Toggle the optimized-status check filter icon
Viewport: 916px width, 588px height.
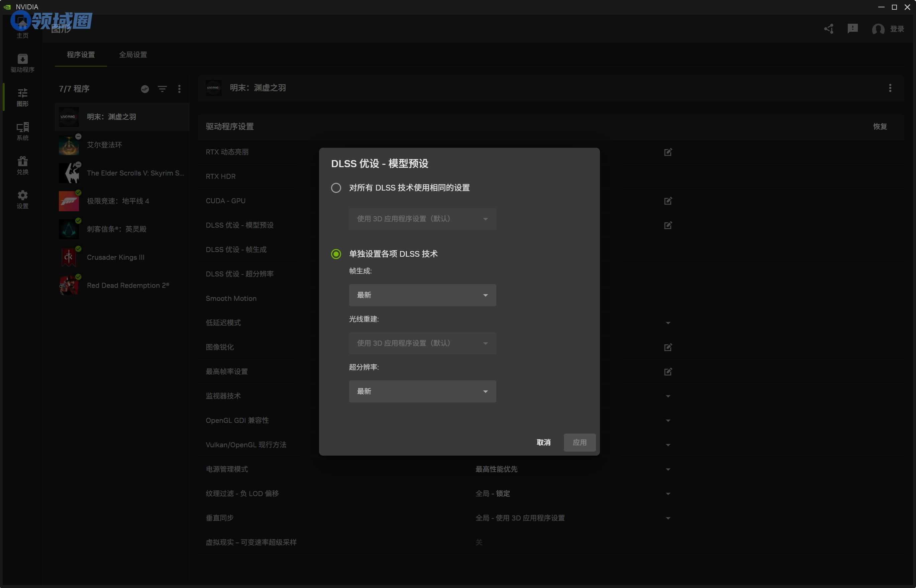coord(145,89)
